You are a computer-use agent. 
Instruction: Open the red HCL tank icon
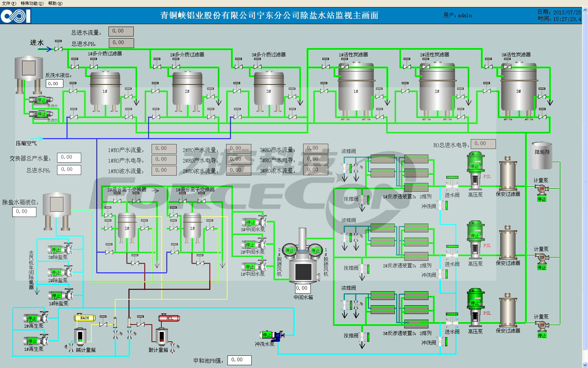pyautogui.click(x=169, y=318)
